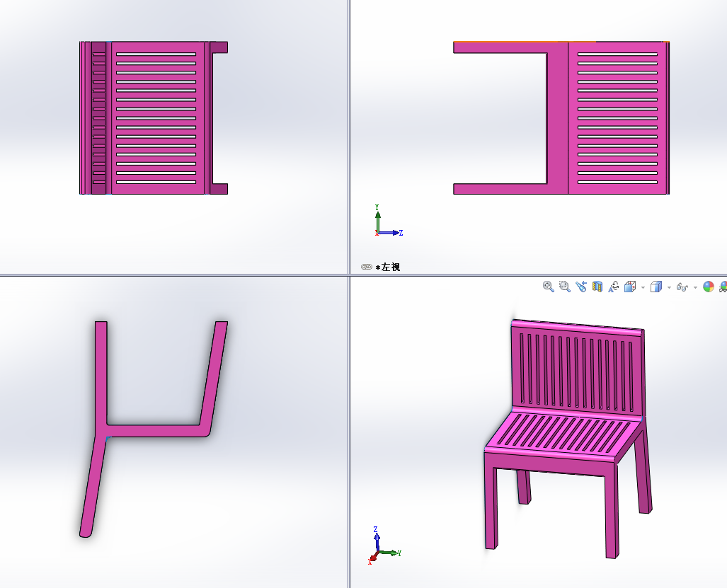
Task: Click the Display Style cube icon
Action: click(x=656, y=287)
